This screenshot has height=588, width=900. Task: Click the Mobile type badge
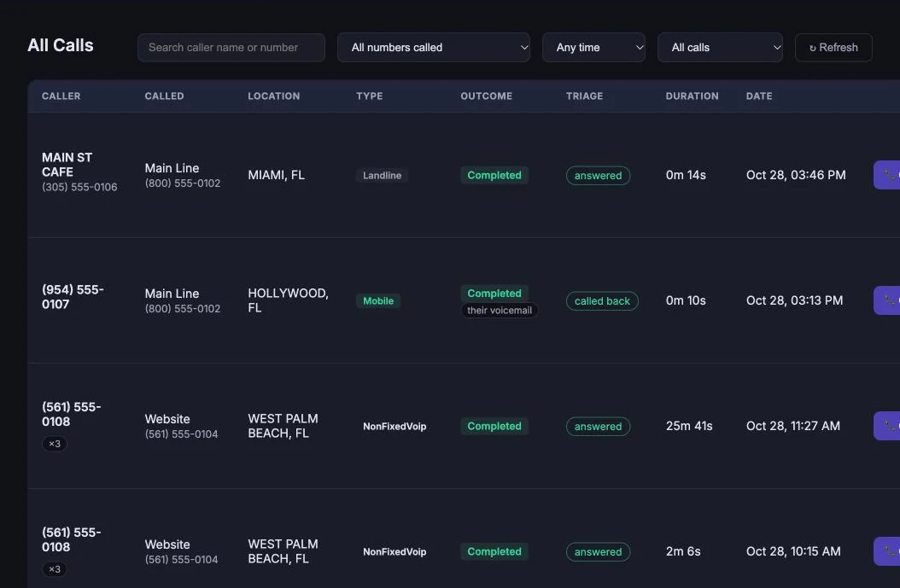point(378,300)
